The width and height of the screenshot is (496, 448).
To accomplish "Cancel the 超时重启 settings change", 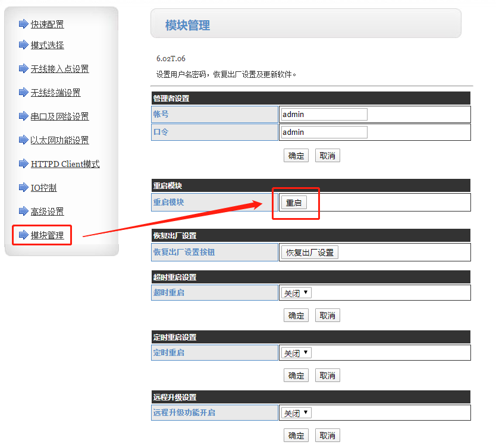I will click(328, 316).
